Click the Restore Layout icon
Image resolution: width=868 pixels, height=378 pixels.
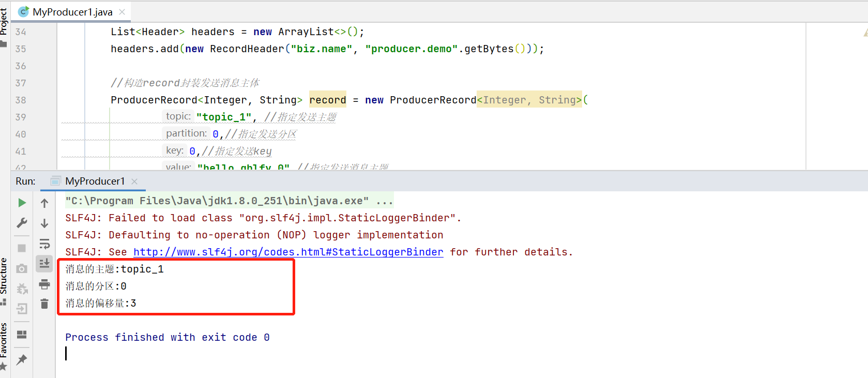tap(22, 335)
